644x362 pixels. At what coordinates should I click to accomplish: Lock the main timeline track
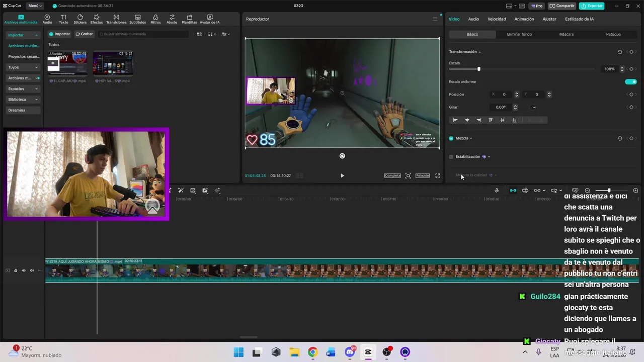point(16,270)
